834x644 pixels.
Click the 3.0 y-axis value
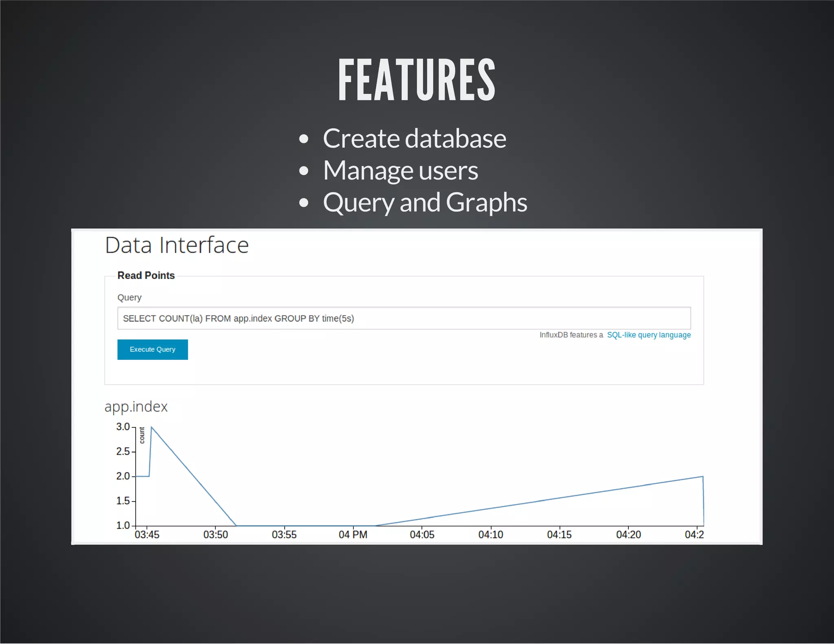tap(123, 427)
